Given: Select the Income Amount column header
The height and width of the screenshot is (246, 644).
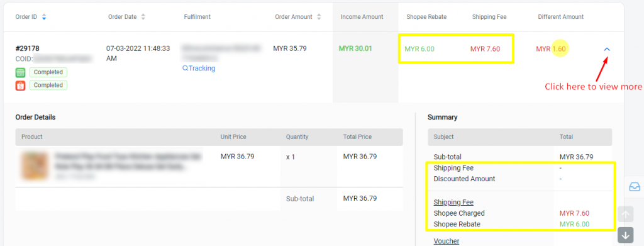Looking at the screenshot, I should [x=362, y=17].
